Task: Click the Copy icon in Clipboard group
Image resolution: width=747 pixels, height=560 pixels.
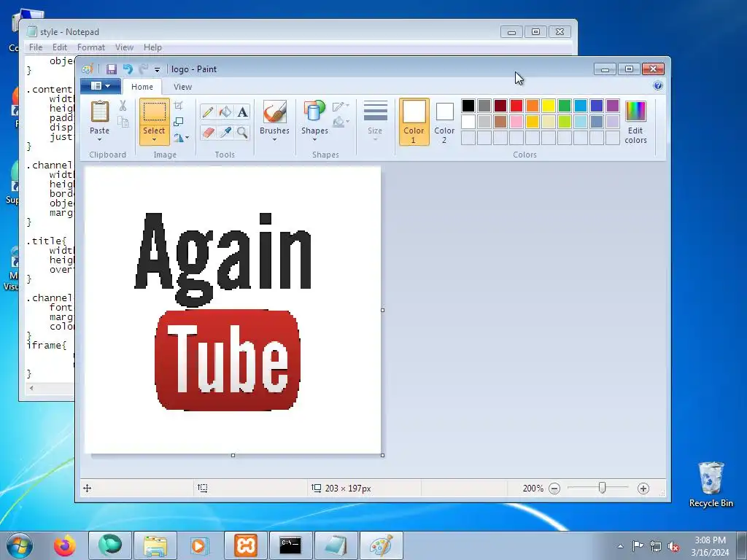Action: pos(123,122)
